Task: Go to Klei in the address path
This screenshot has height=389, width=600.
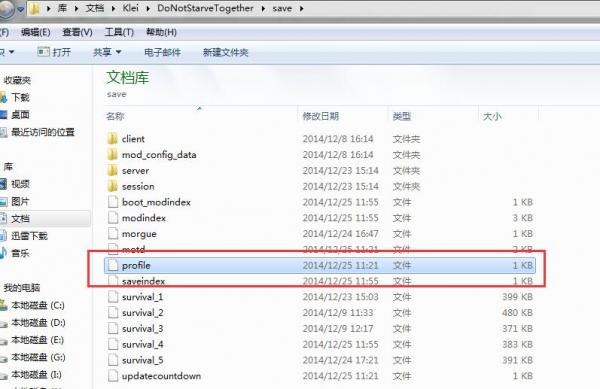Action: 130,8
